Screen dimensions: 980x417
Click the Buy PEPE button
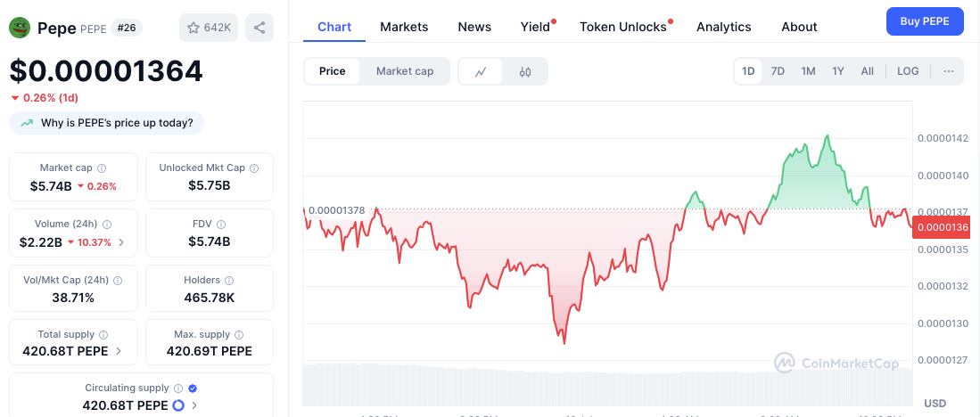tap(925, 21)
